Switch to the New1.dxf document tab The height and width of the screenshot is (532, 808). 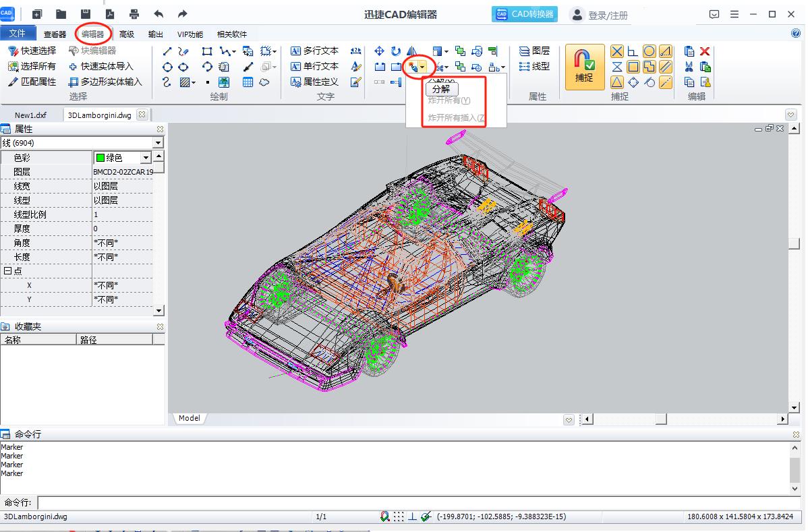click(30, 115)
